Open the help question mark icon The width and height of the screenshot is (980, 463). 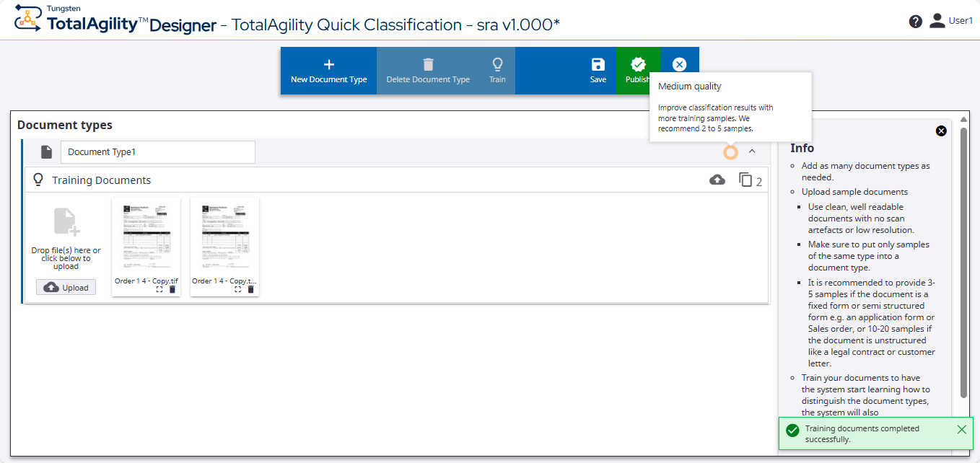(x=916, y=22)
